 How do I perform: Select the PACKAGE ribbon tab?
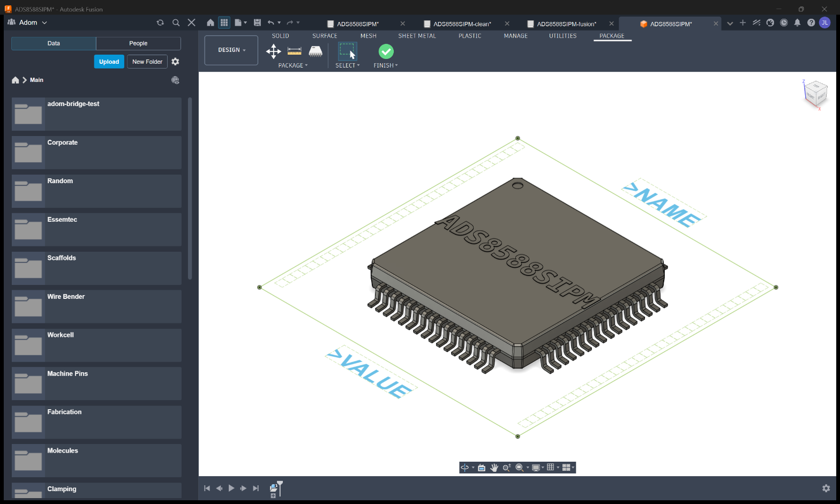(x=612, y=36)
